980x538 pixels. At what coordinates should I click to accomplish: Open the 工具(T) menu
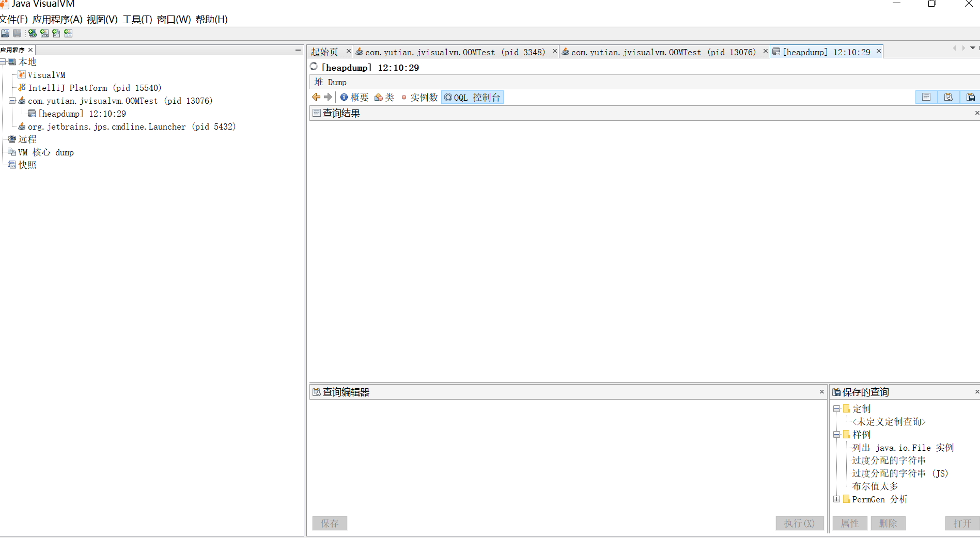click(x=137, y=20)
